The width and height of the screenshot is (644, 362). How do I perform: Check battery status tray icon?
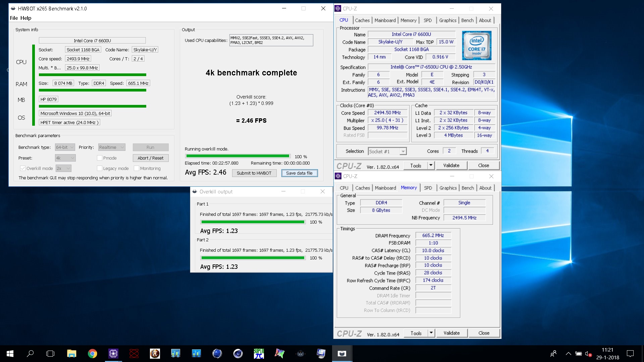point(579,353)
